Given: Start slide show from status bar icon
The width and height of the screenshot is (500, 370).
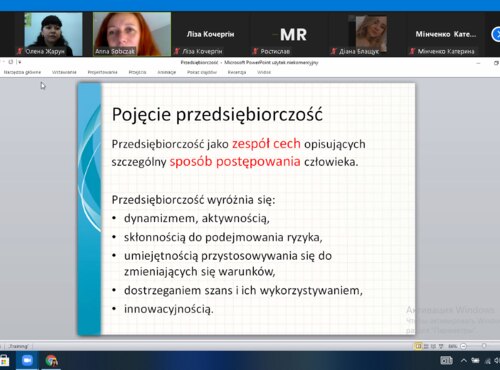Looking at the screenshot, I should [441, 346].
